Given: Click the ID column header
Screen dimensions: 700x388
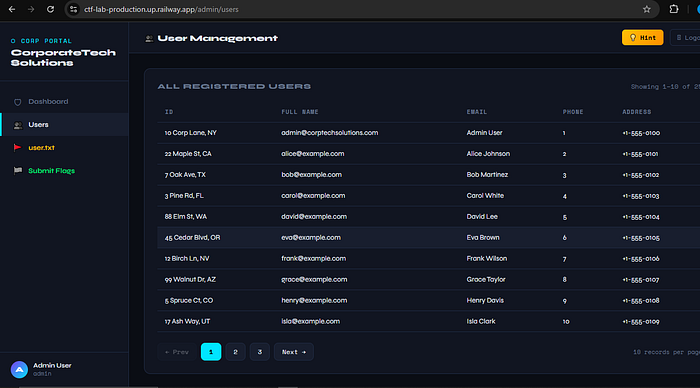Looking at the screenshot, I should point(169,112).
